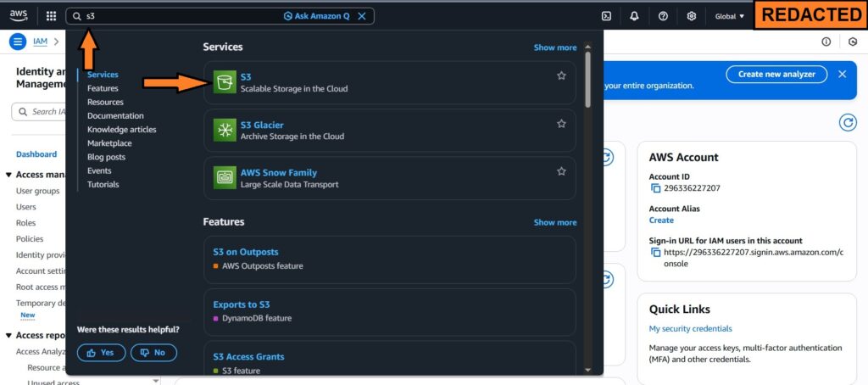Open CloudShell terminal icon in top bar
This screenshot has height=385, width=868.
(606, 16)
